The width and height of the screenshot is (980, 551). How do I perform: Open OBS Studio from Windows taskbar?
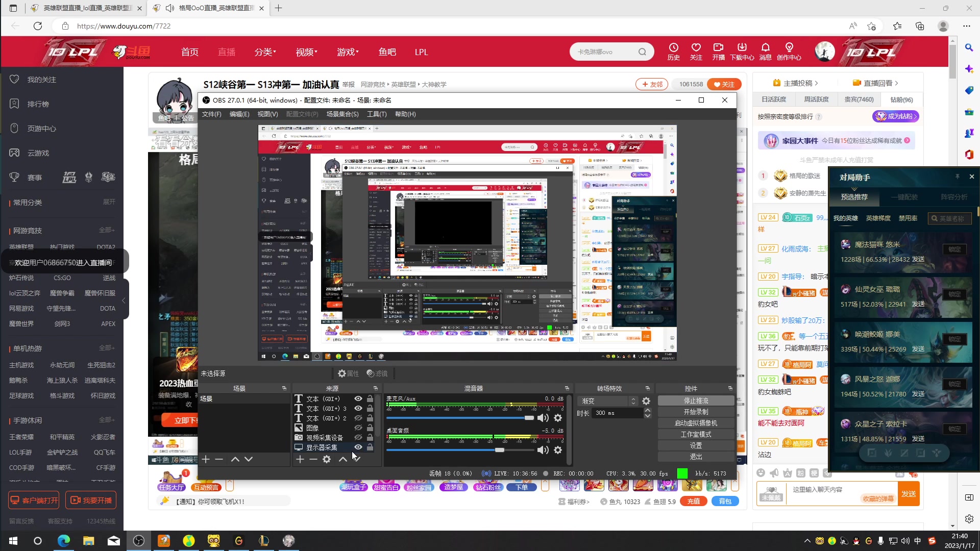[138, 541]
